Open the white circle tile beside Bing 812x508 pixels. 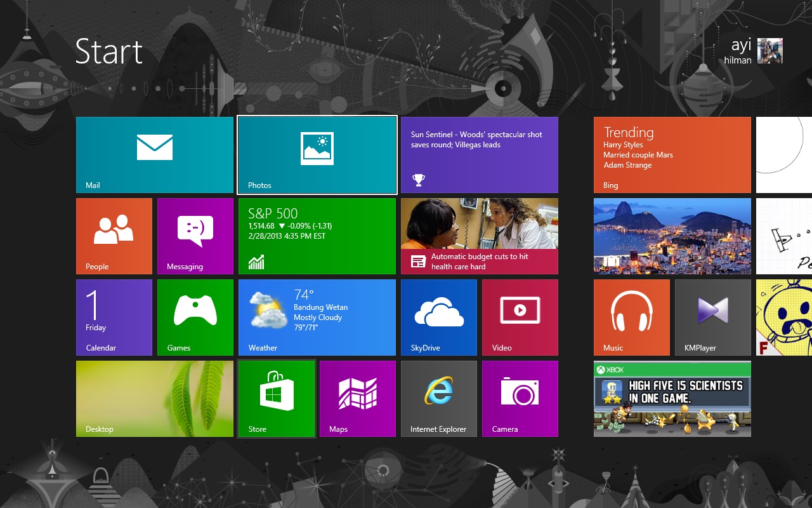(784, 155)
